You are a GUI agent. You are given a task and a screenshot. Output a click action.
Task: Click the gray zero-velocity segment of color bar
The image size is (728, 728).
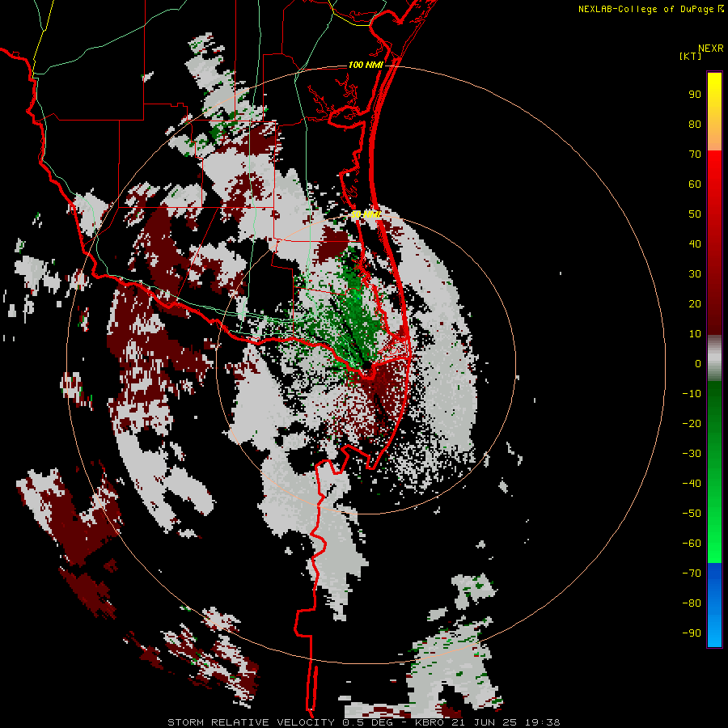[x=714, y=358]
